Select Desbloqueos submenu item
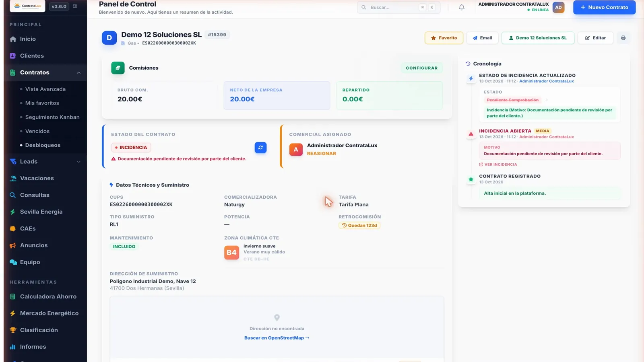 point(43,145)
